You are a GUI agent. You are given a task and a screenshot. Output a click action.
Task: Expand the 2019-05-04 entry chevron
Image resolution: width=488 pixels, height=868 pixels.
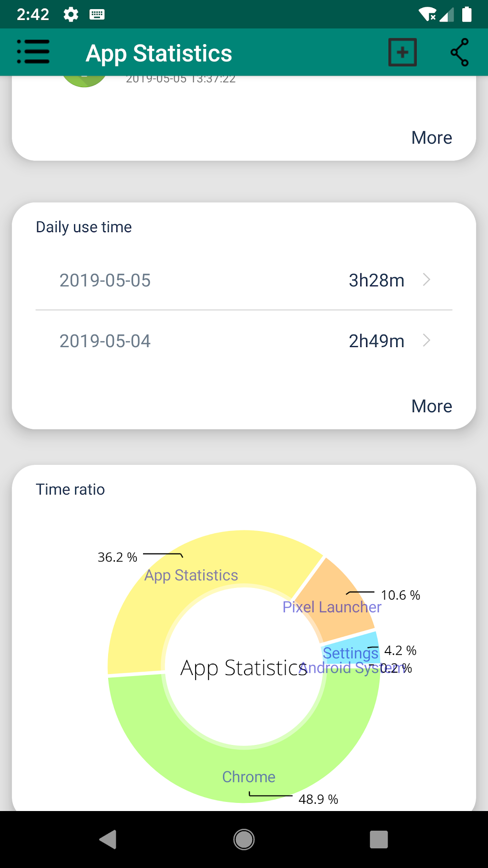click(x=427, y=340)
